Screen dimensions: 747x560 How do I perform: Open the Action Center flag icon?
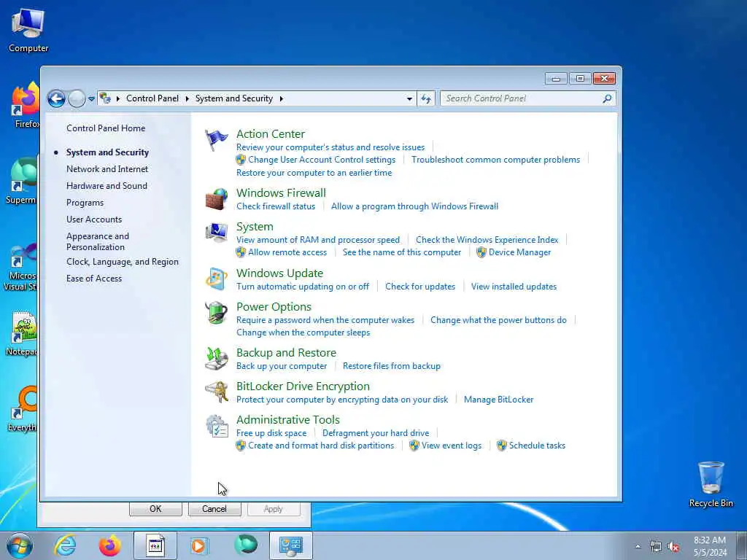pos(217,140)
